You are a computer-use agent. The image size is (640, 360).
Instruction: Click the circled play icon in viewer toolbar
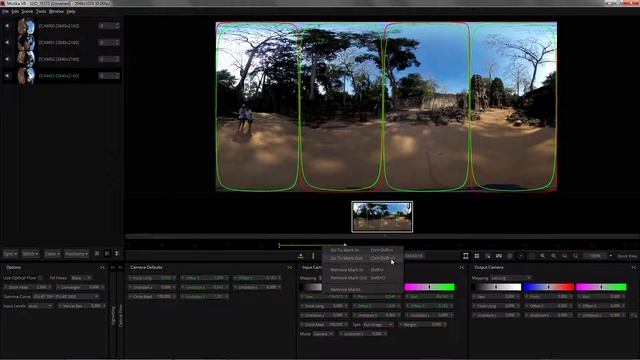click(x=521, y=256)
